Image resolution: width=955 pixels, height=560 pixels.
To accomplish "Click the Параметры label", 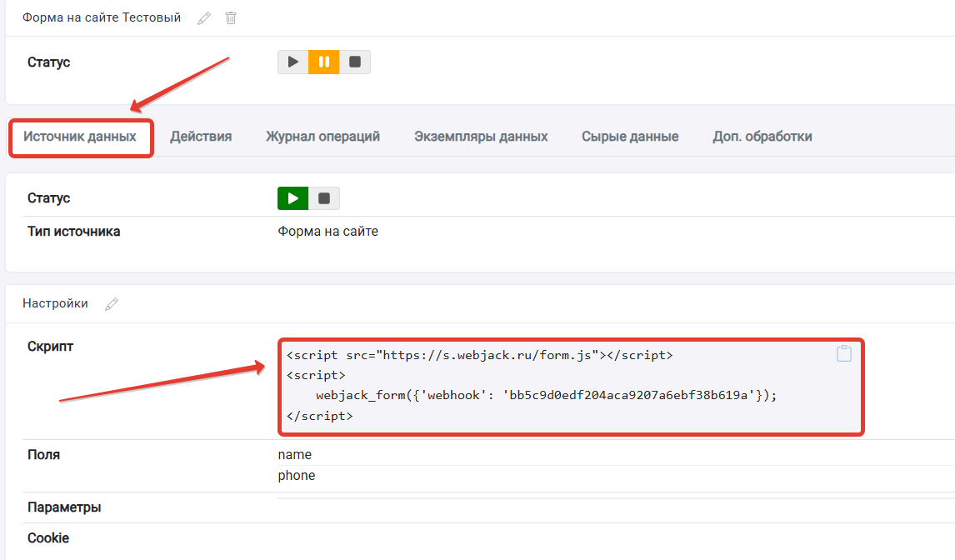I will pos(64,507).
